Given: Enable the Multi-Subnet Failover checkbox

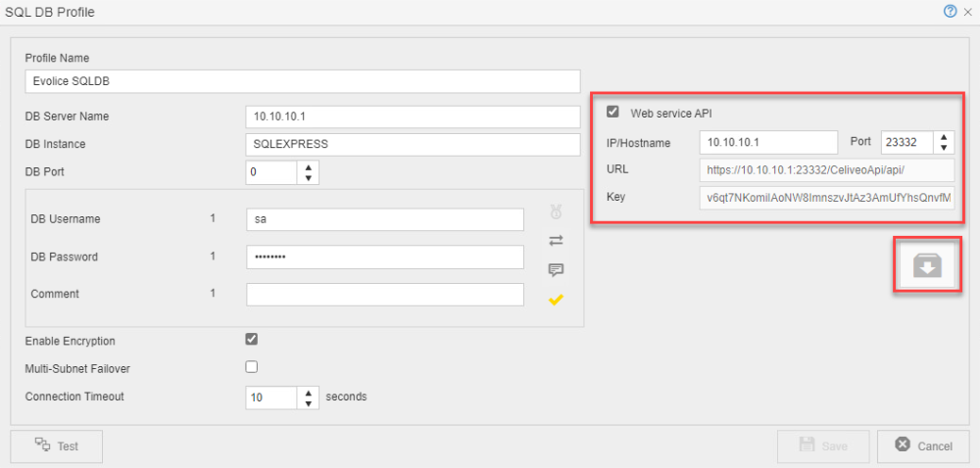Looking at the screenshot, I should [252, 367].
